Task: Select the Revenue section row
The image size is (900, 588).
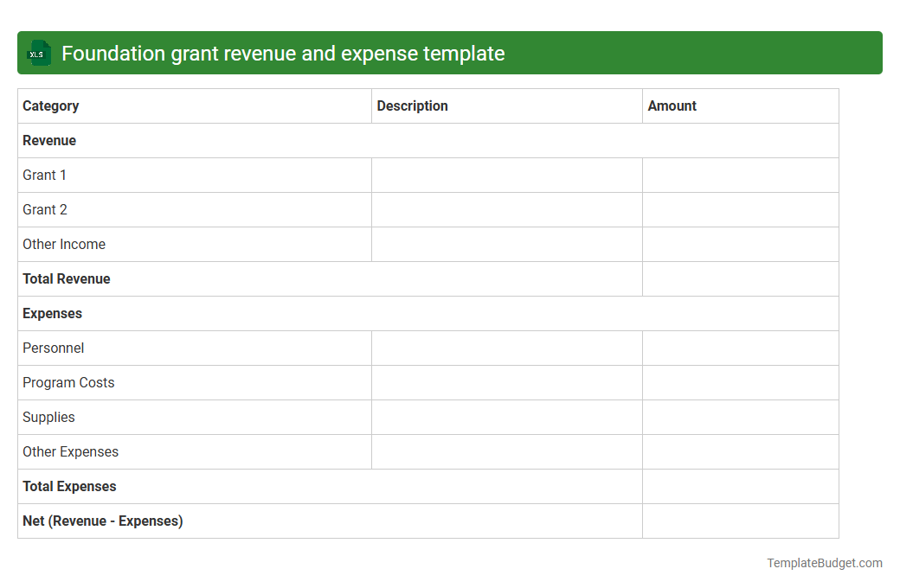Action: pyautogui.click(x=48, y=140)
